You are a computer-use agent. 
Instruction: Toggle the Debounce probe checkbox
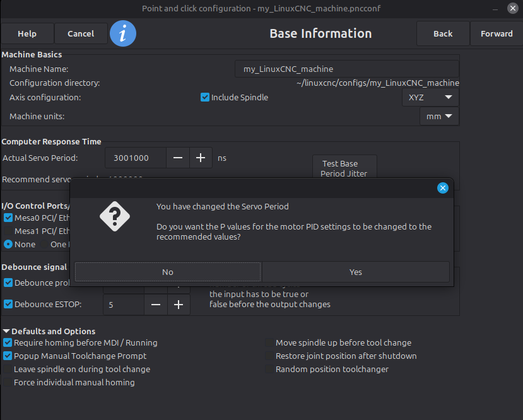(x=8, y=283)
